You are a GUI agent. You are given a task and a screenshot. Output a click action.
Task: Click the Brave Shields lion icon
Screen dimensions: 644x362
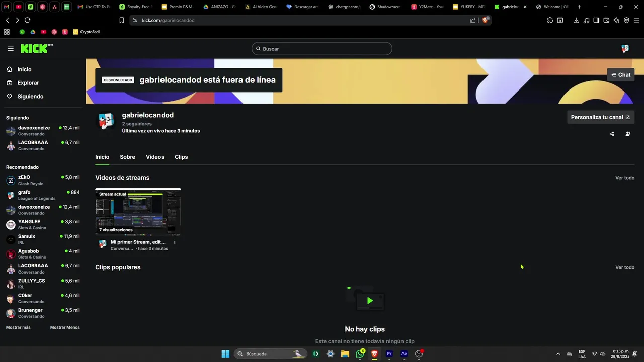pos(485,20)
